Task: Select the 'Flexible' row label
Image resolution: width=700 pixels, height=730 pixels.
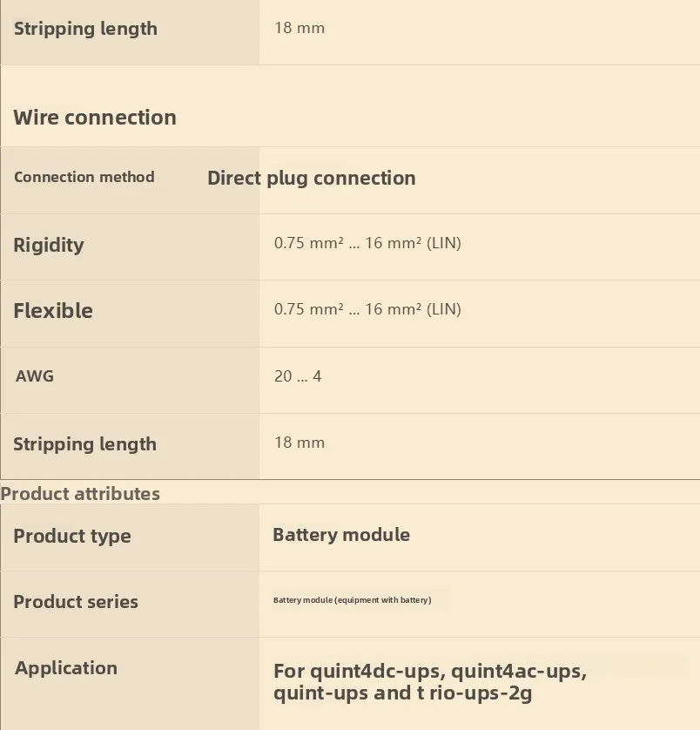Action: point(53,311)
